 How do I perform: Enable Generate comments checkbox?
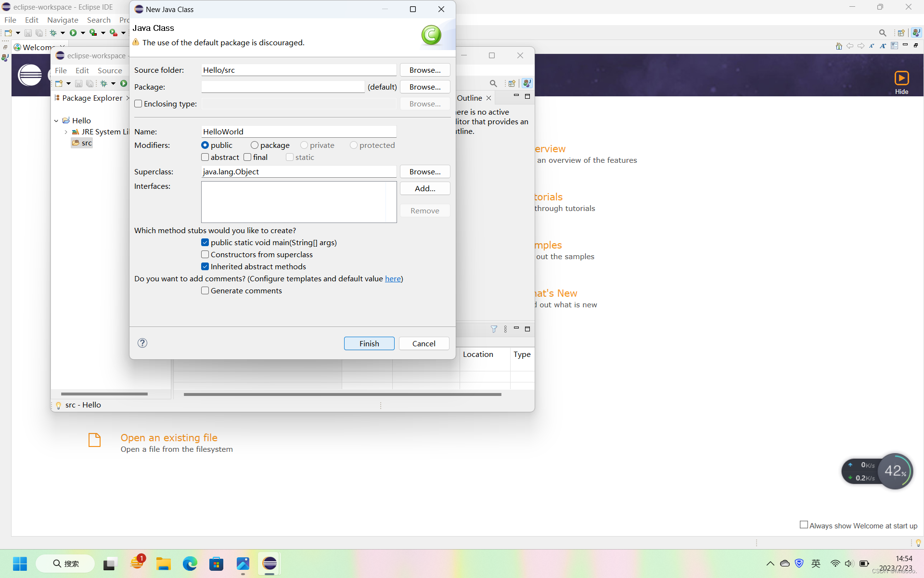(205, 290)
